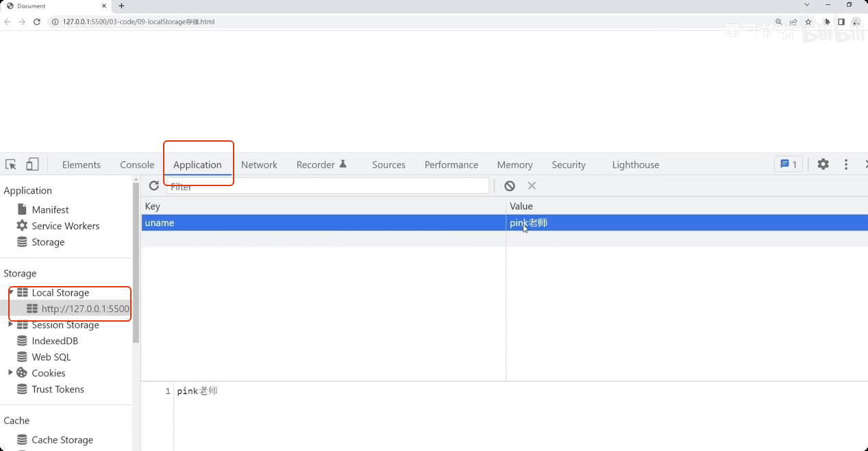Open the Security tab
Viewport: 868px width, 451px height.
coord(569,165)
